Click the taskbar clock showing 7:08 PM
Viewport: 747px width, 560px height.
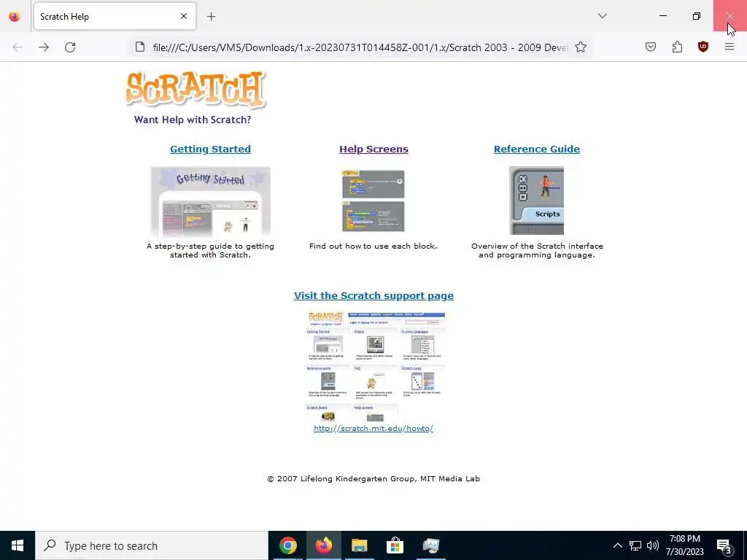click(684, 545)
